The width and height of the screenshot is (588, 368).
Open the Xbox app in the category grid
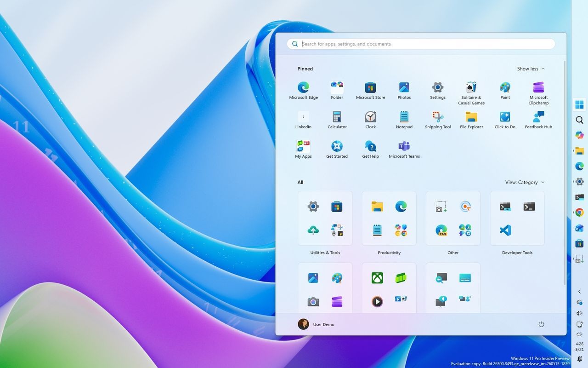(377, 278)
